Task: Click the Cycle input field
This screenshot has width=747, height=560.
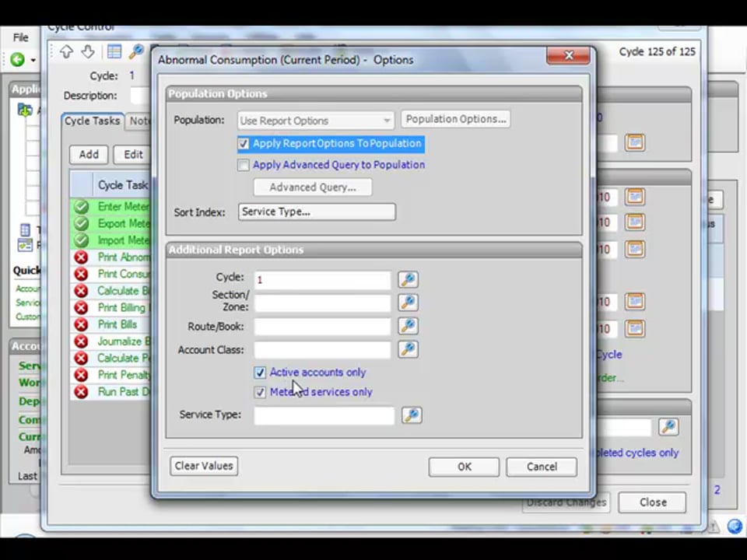Action: pos(322,280)
